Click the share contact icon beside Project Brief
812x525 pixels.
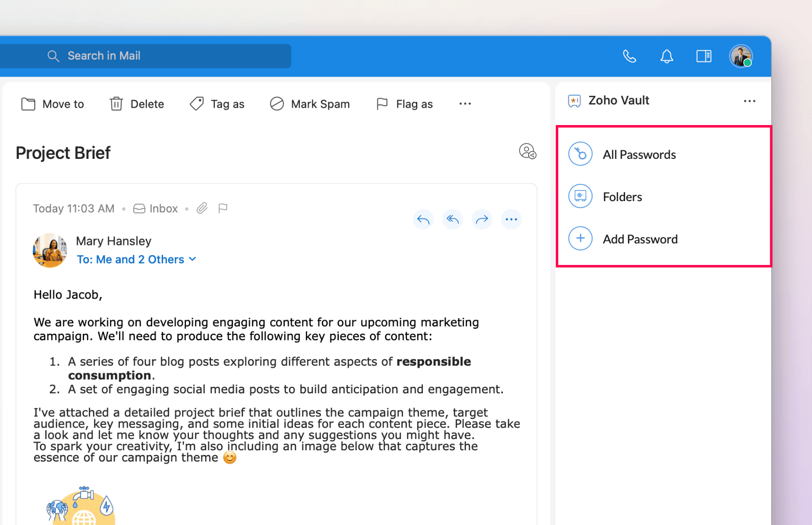pyautogui.click(x=528, y=152)
